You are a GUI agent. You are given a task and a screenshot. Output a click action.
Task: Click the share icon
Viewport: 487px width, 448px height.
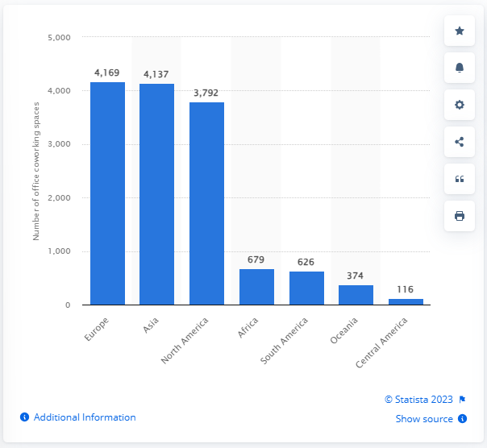click(460, 142)
